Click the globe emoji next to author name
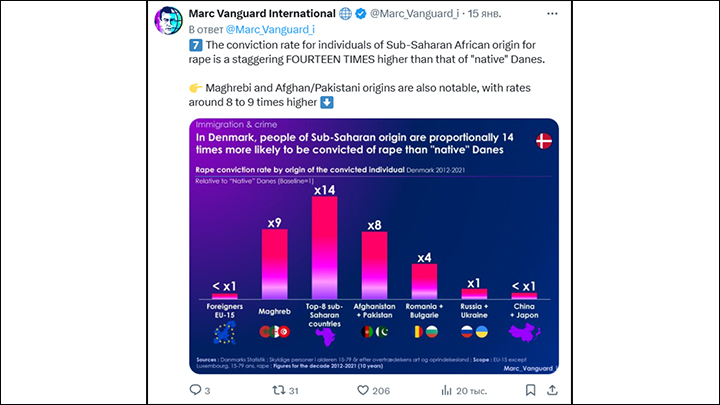 [x=345, y=13]
